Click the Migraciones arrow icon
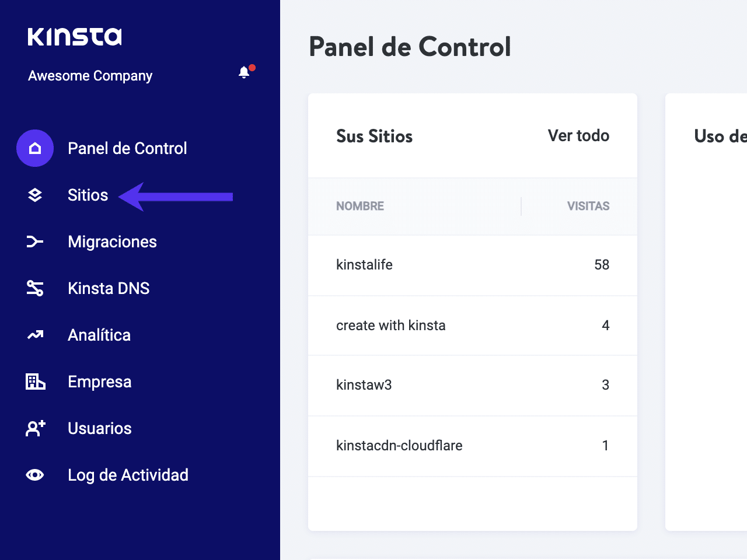Screen dimensions: 747x560 point(35,242)
